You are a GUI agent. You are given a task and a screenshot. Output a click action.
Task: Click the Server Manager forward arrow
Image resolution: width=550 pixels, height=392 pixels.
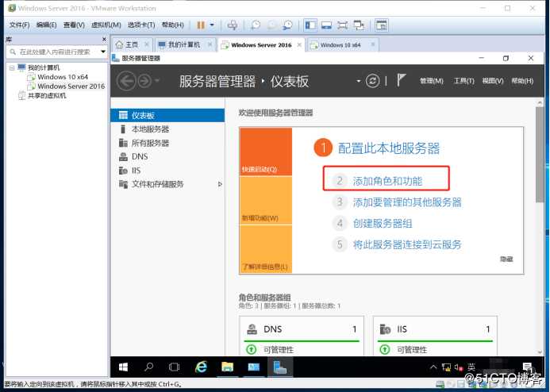click(144, 82)
